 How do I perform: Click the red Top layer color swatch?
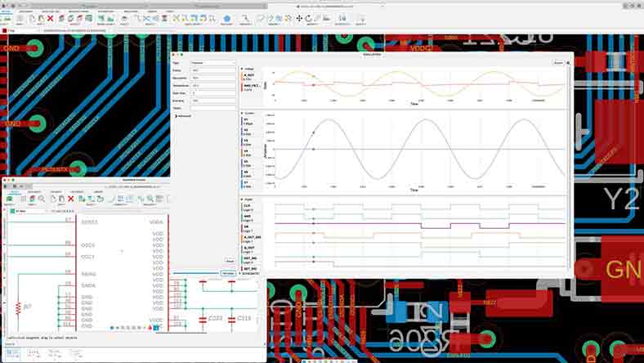pyautogui.click(x=5, y=30)
